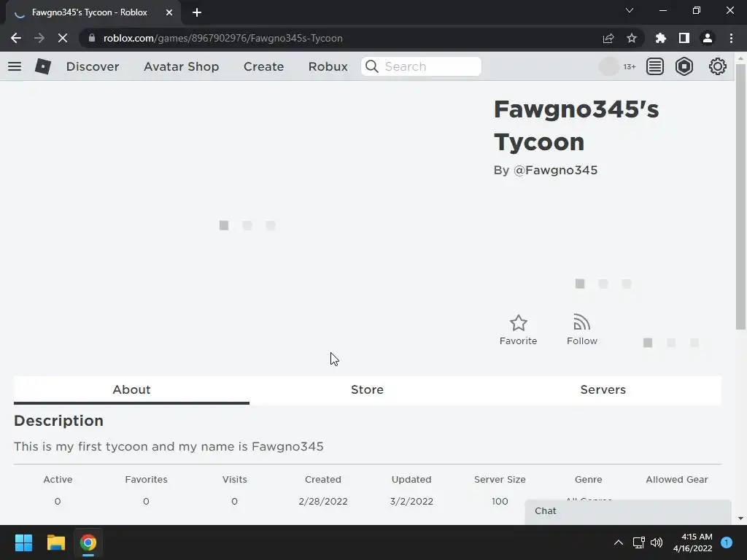Click the page vertical scrollbar thumb

740,196
